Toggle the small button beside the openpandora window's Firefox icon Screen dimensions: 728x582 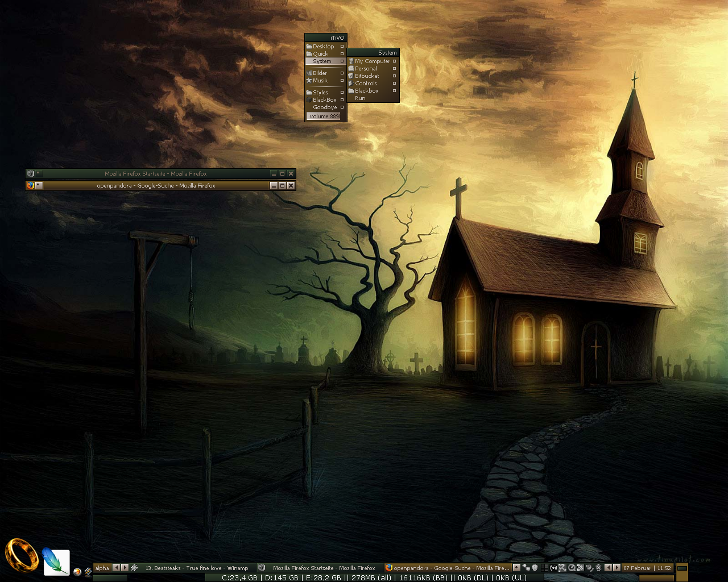[38, 185]
